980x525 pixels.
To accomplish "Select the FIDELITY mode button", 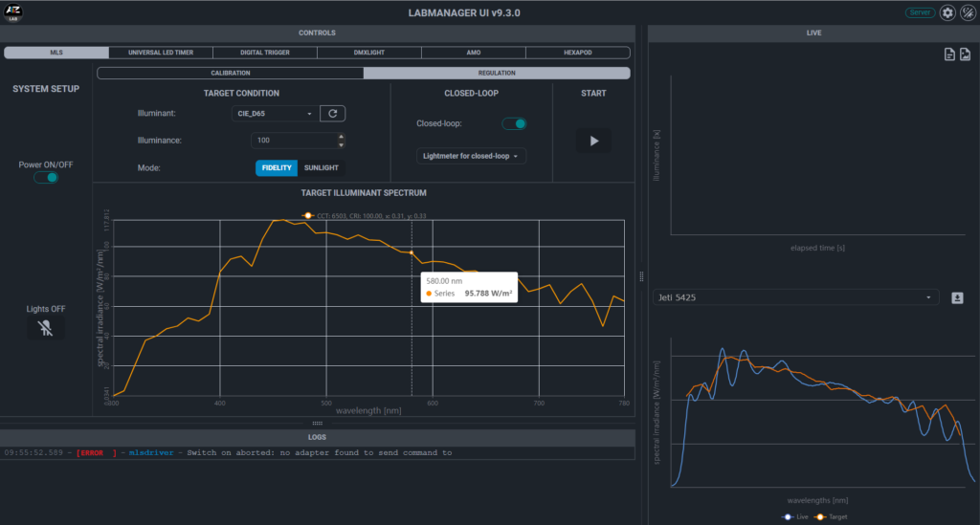I will point(277,167).
